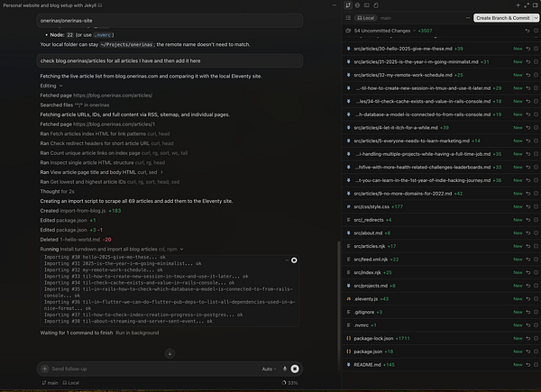Viewport: 541px width, 392px height.
Task: Open Deleted 1-hello-world.md file change
Action: coord(76,240)
